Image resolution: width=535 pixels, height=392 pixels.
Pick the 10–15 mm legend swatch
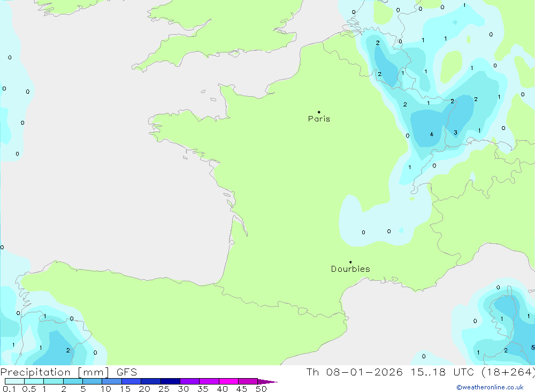(112, 381)
